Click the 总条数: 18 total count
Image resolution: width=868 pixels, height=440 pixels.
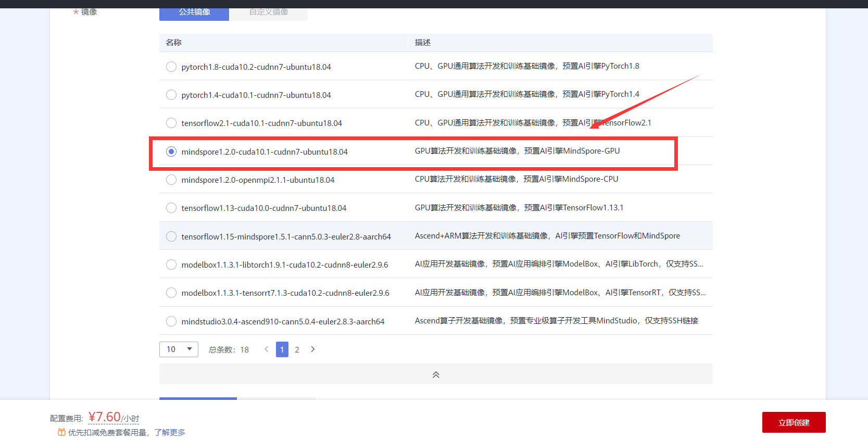(x=229, y=350)
